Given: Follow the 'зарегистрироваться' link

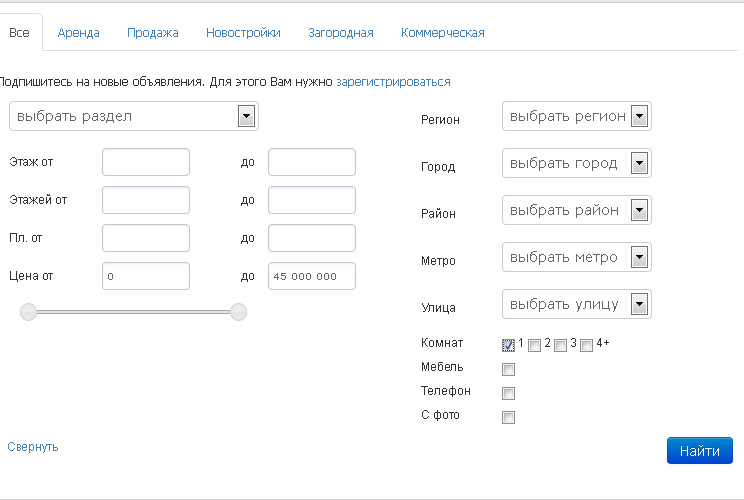Looking at the screenshot, I should click(x=393, y=82).
